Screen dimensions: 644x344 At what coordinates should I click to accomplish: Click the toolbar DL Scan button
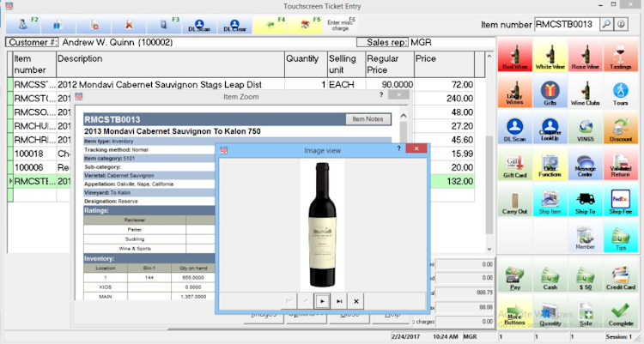199,25
